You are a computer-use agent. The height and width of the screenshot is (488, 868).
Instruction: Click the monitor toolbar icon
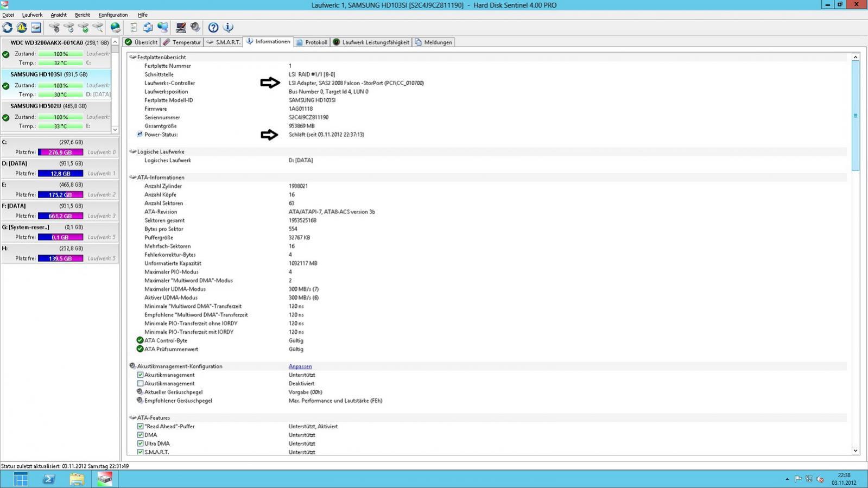pyautogui.click(x=181, y=27)
